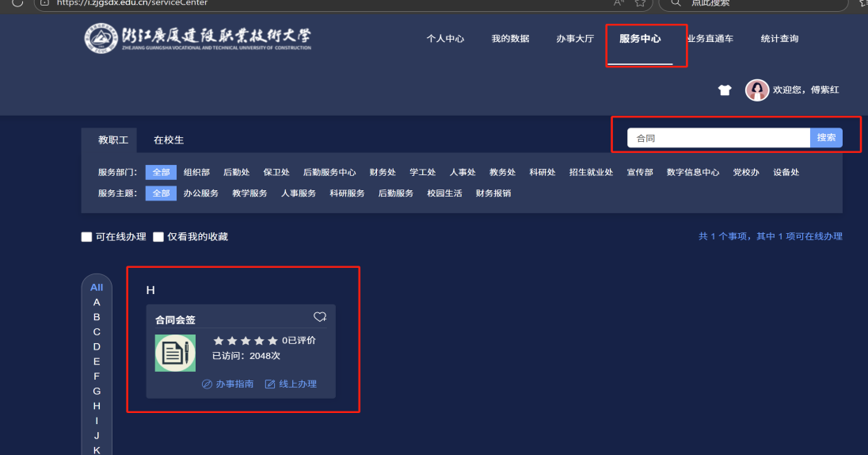Click the fifth rating star on 合同会签
The width and height of the screenshot is (868, 455).
click(x=272, y=341)
